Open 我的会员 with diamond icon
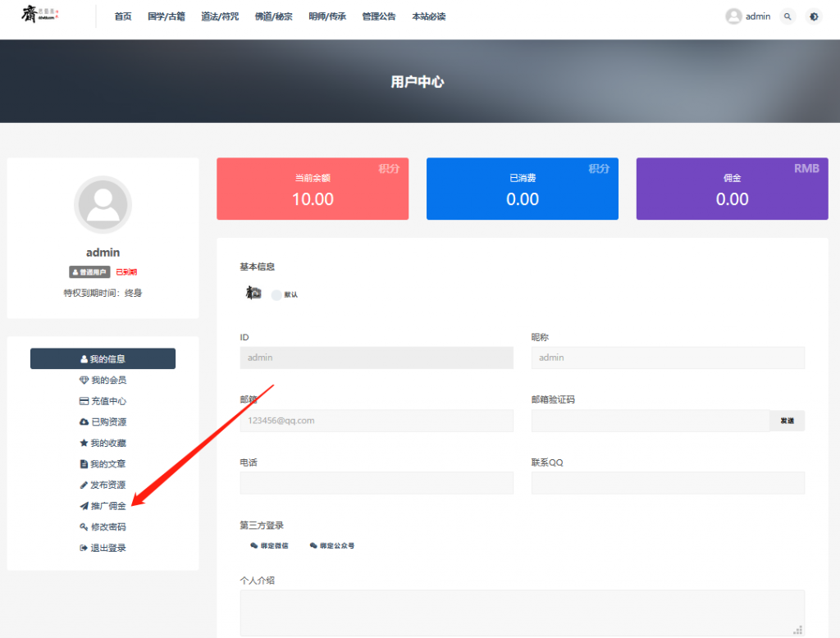 click(103, 381)
